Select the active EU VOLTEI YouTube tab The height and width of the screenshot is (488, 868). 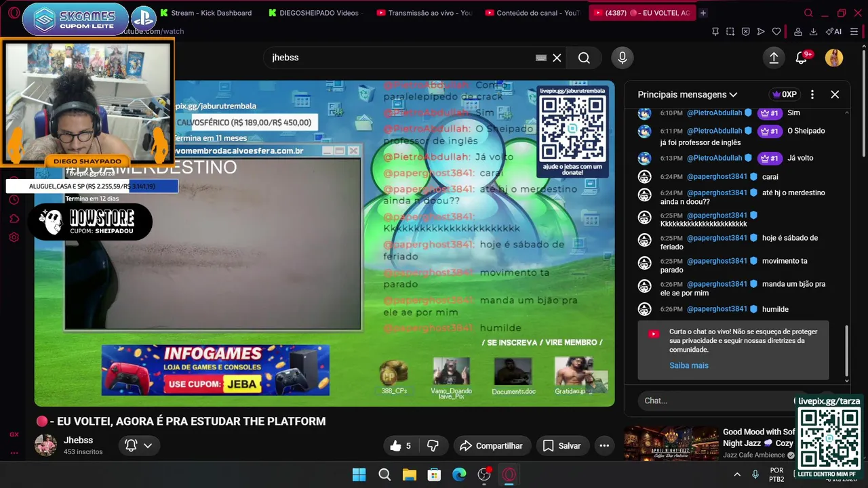642,13
